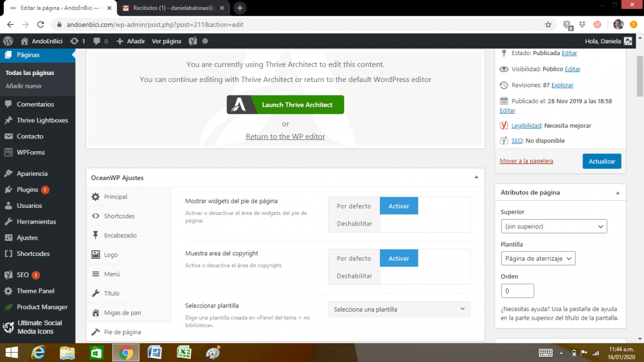Viewport: 644px width, 362px height.
Task: Open the Encabezado settings tab
Action: (x=129, y=235)
